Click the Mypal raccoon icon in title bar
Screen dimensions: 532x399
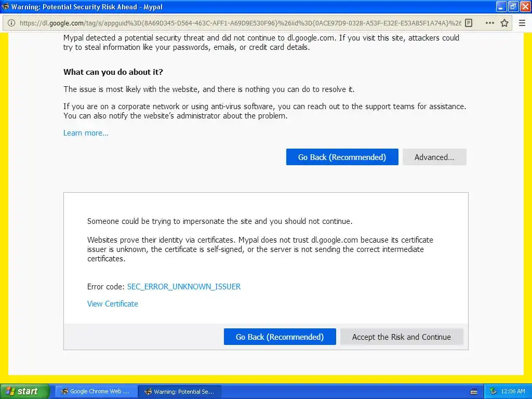coord(5,6)
